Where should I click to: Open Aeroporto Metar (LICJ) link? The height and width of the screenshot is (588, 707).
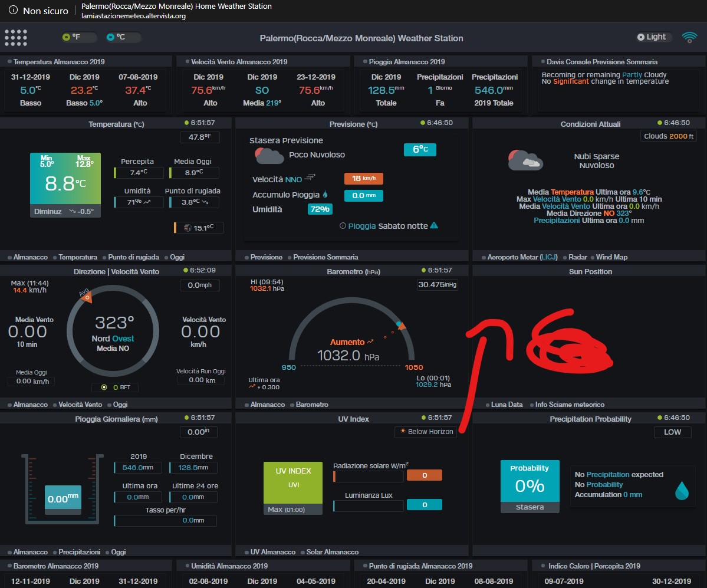(x=522, y=257)
